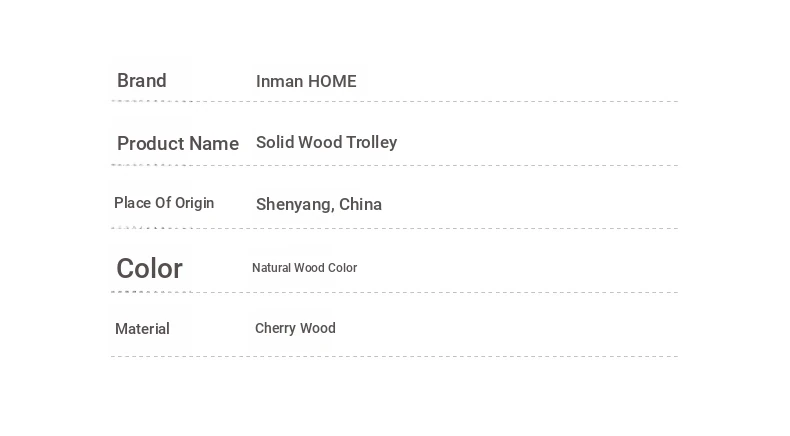Select the Natural Wood Color text

[x=304, y=268]
